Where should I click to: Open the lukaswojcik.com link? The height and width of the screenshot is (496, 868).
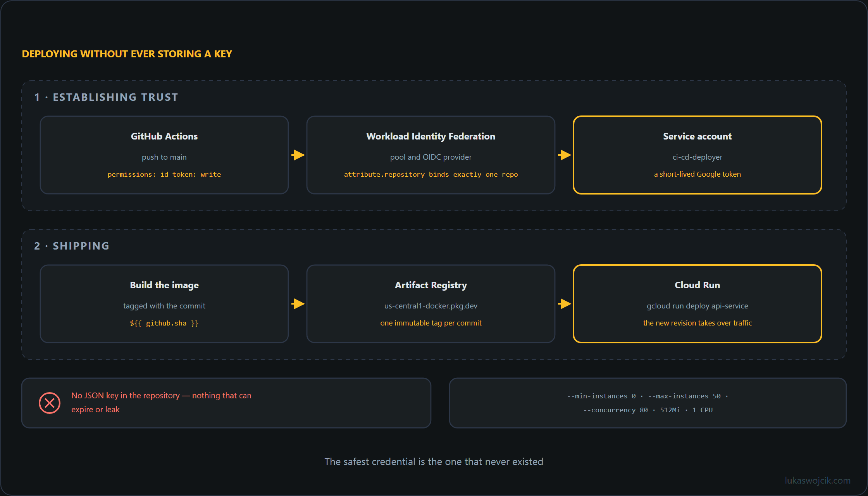818,480
